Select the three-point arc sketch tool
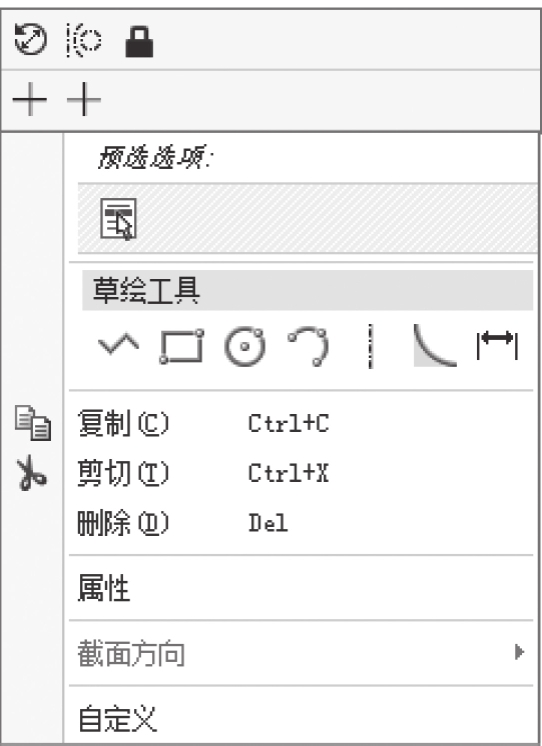 tap(308, 346)
